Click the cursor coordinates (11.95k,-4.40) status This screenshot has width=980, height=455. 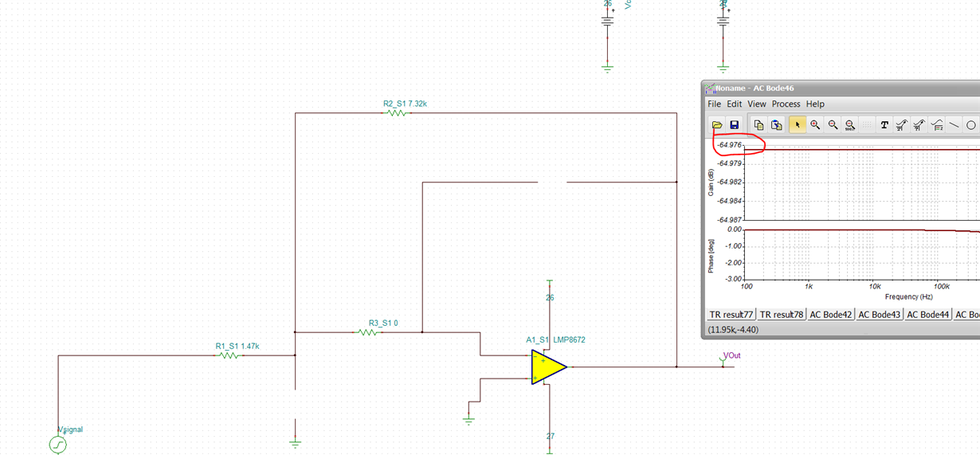[x=733, y=330]
